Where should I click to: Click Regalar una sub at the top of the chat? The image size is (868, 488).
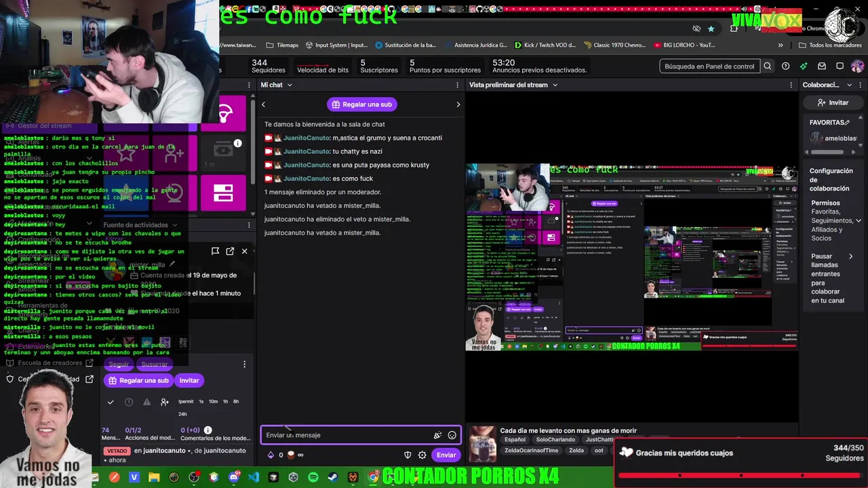click(x=361, y=104)
